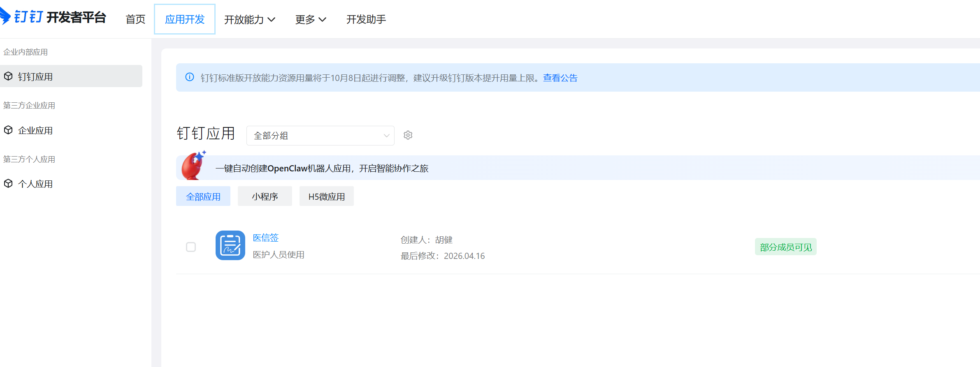The image size is (980, 367).
Task: Click the 第三方企业应用 sidebar section label
Action: pyautogui.click(x=29, y=106)
